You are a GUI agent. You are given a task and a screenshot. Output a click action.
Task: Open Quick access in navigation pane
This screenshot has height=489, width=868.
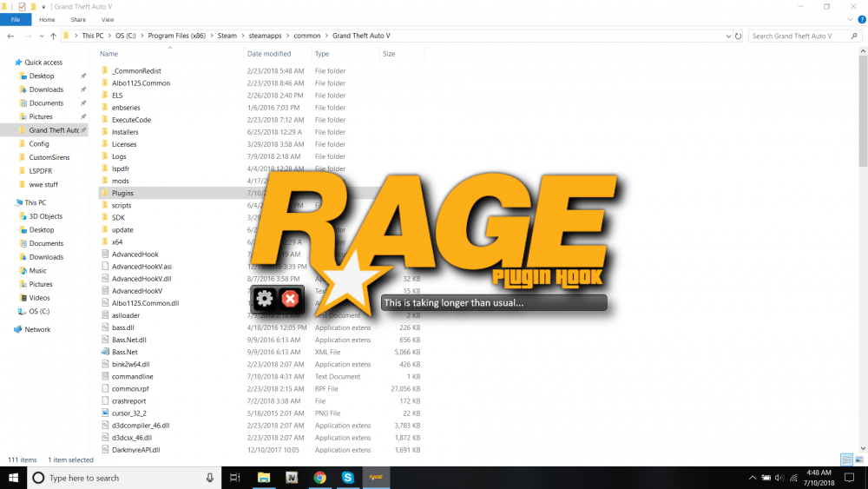tap(43, 63)
